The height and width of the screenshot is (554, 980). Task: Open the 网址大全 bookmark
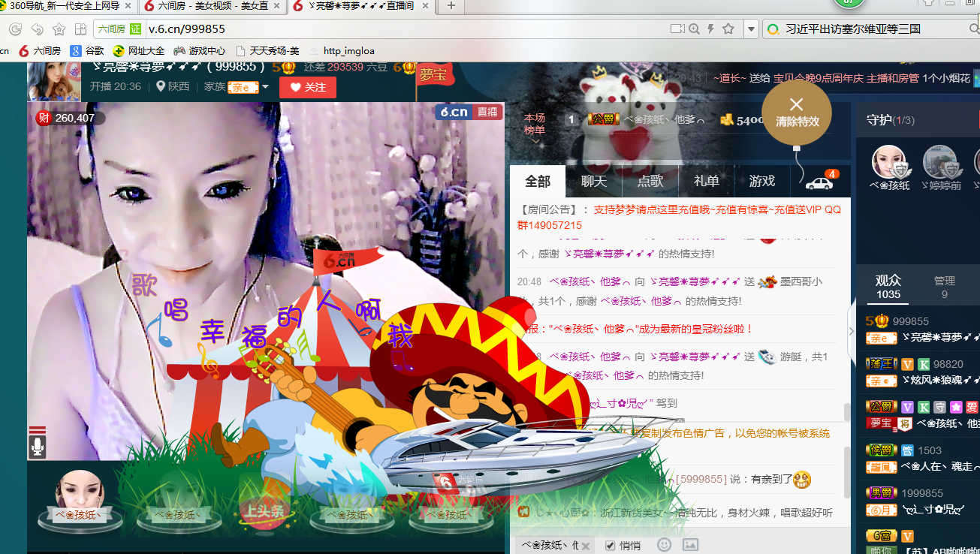[x=139, y=51]
